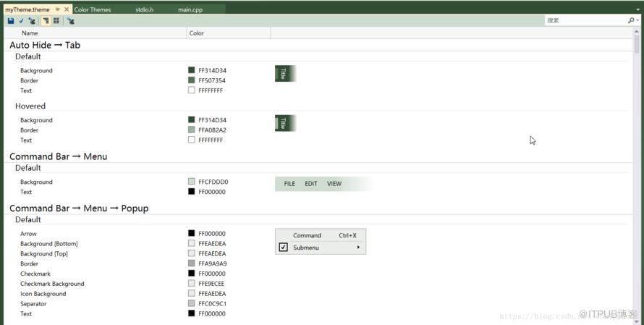Screen dimensions: 644x325
Task: Click the last toolbar icon after the grid view
Action: 71,20
